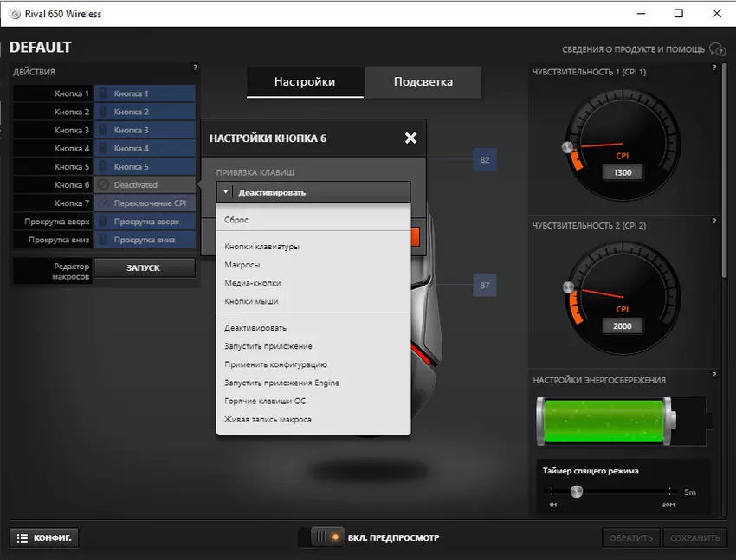Click help icon for Настройки энергосбережения
736x560 pixels.
point(713,375)
